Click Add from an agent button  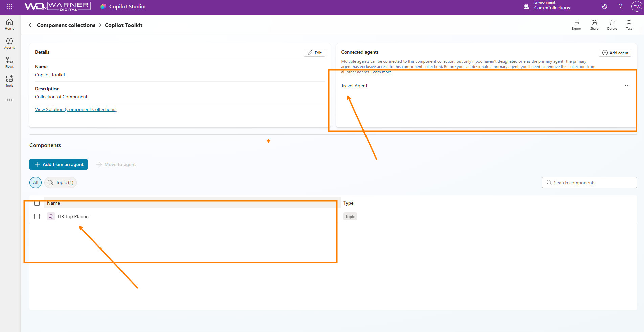(59, 164)
